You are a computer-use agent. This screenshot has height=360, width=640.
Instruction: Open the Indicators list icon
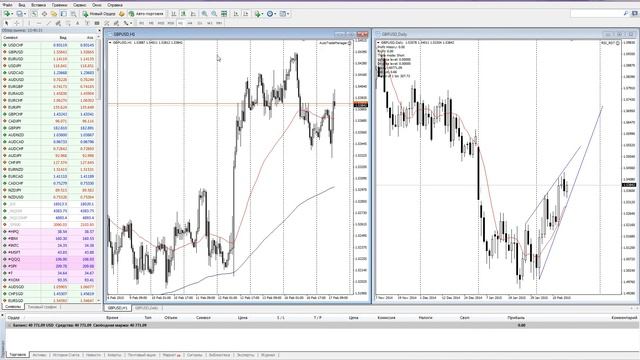click(x=258, y=13)
